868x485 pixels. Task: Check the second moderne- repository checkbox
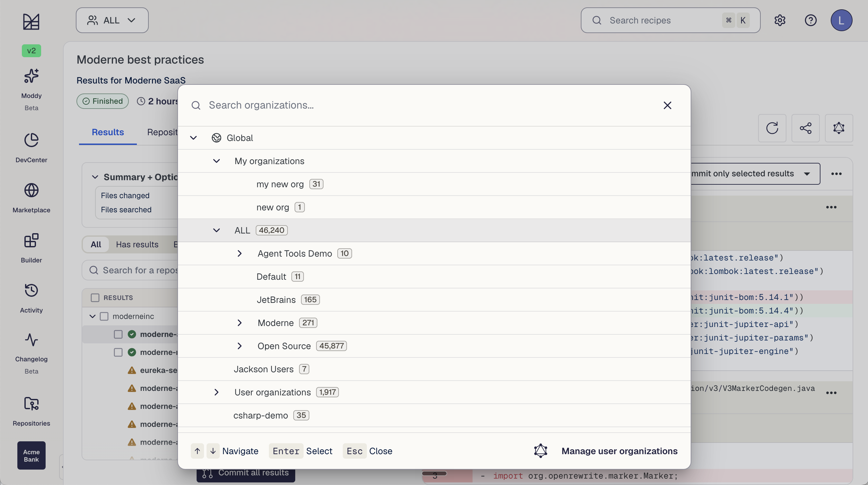coord(118,352)
